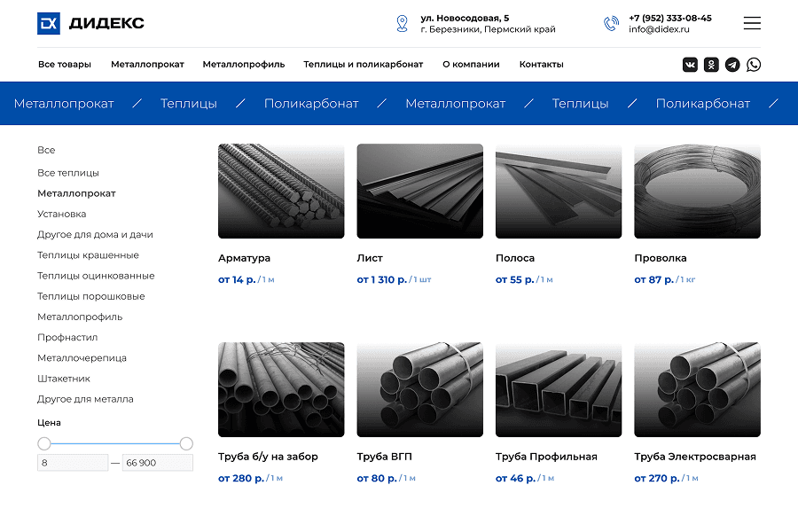
Task: Click the info@didex.ru email link
Action: tap(658, 27)
